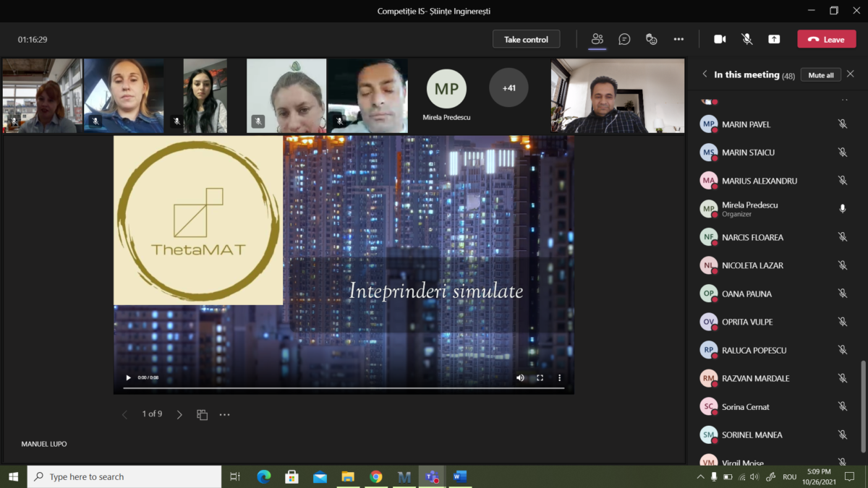Screen dimensions: 868x488
Task: Open Microsoft Edge from the taskbar
Action: [264, 476]
